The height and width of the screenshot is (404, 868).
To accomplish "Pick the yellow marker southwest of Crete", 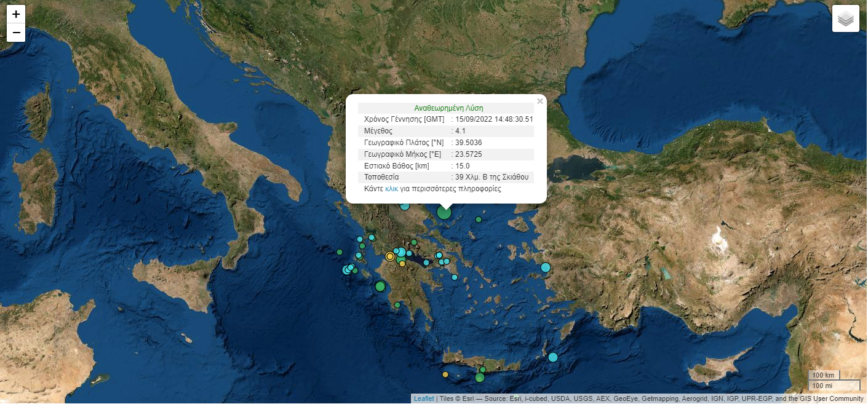I will (x=445, y=374).
